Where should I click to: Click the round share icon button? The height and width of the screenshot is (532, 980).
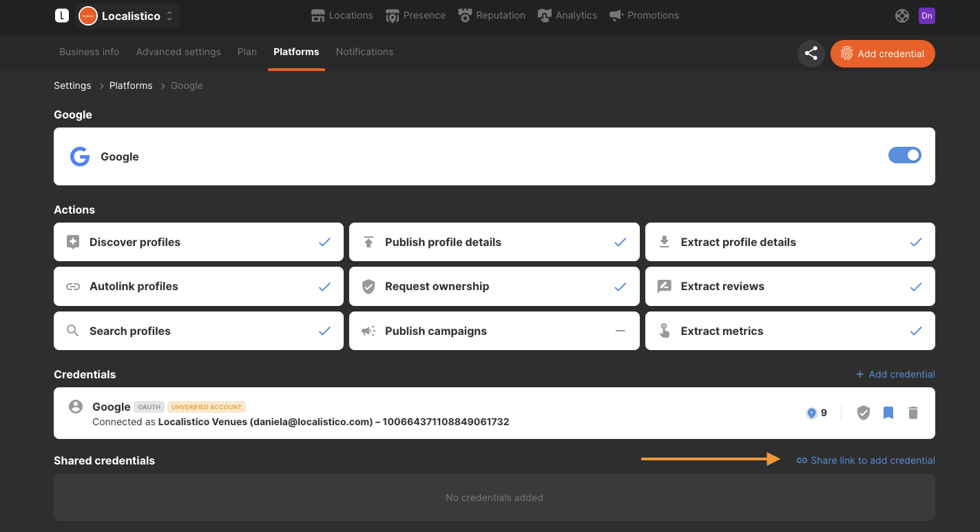811,54
